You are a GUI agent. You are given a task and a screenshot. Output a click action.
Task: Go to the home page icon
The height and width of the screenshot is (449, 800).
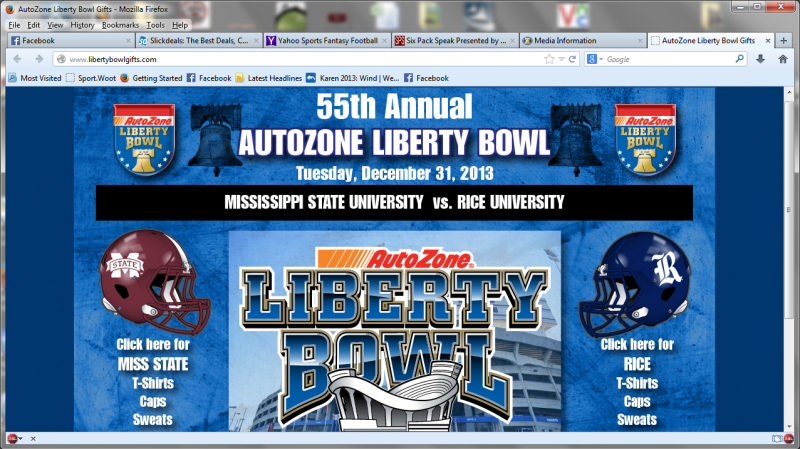[x=783, y=59]
